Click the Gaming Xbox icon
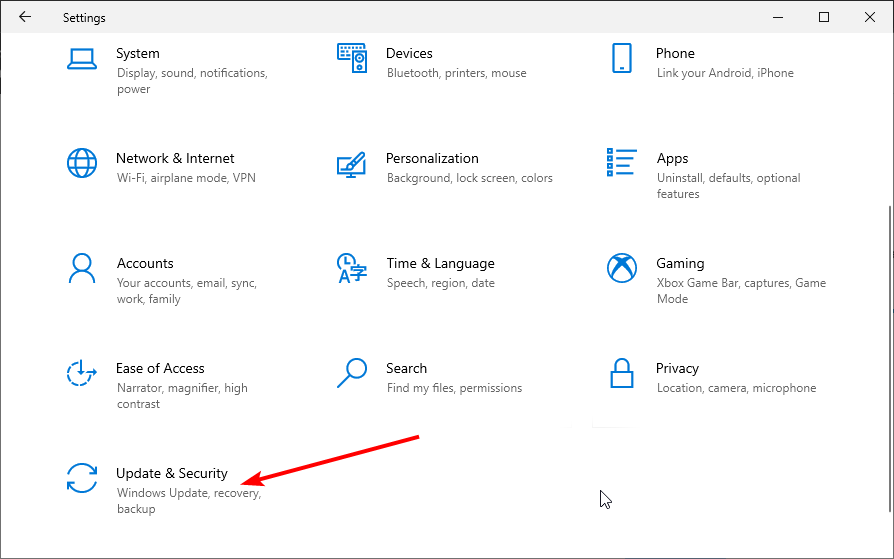894x559 pixels. pyautogui.click(x=621, y=268)
